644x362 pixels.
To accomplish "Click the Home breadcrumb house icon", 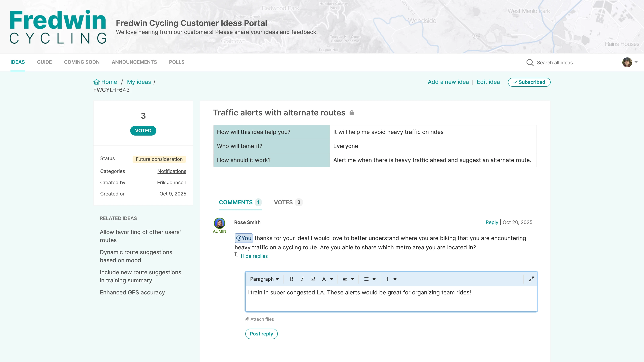I will 96,82.
